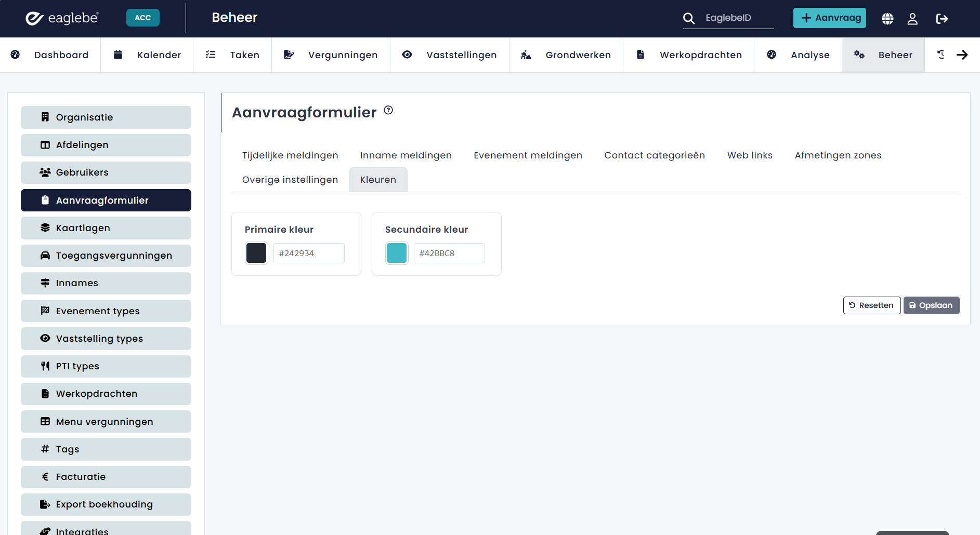
Task: Click the Organisatie building icon
Action: [x=45, y=117]
